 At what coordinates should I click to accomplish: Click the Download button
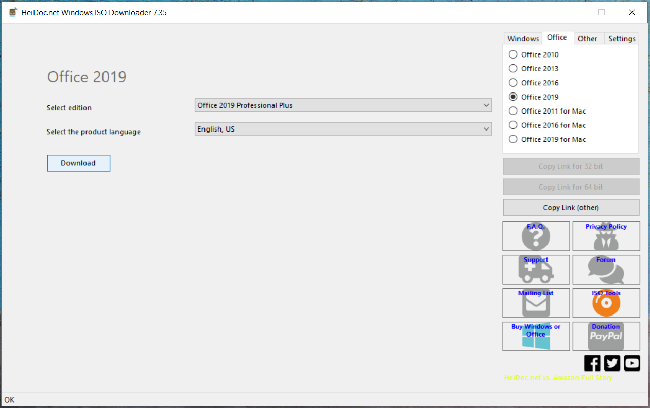point(78,163)
